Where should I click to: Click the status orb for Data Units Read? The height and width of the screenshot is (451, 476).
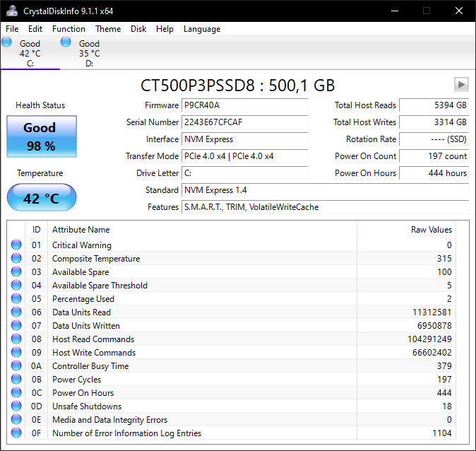(16, 312)
